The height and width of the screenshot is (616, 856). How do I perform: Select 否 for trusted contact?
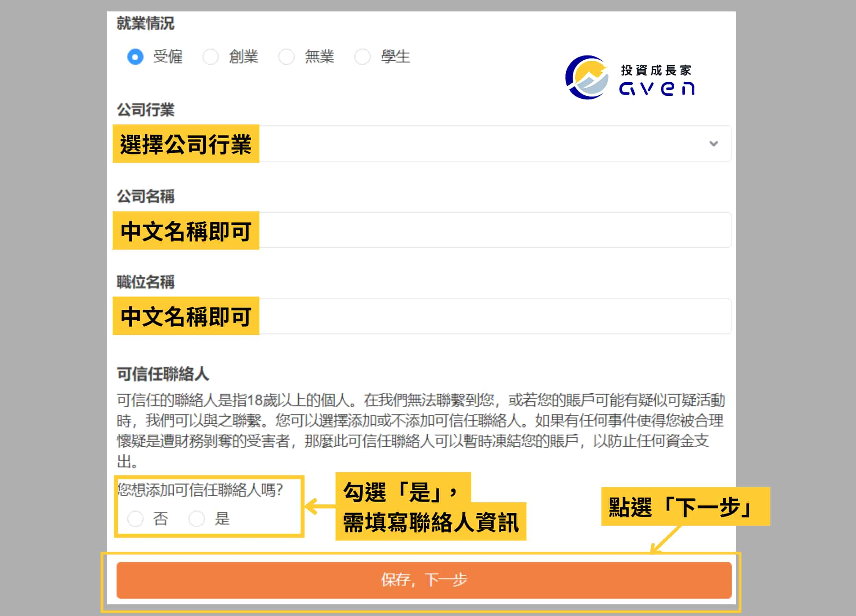135,519
